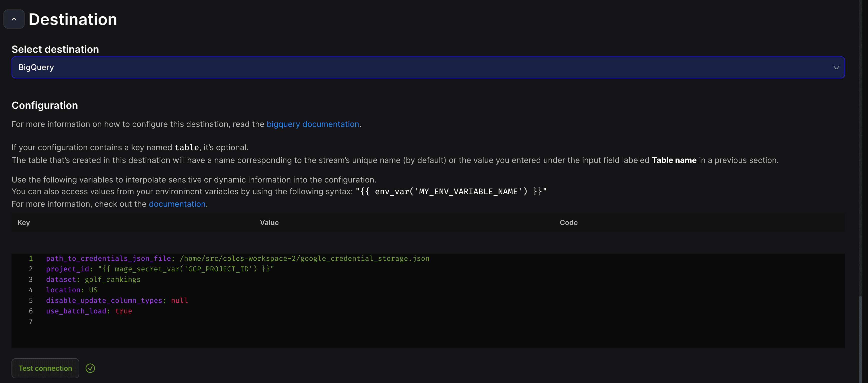Image resolution: width=868 pixels, height=383 pixels.
Task: Click the Destination heading text
Action: point(73,19)
